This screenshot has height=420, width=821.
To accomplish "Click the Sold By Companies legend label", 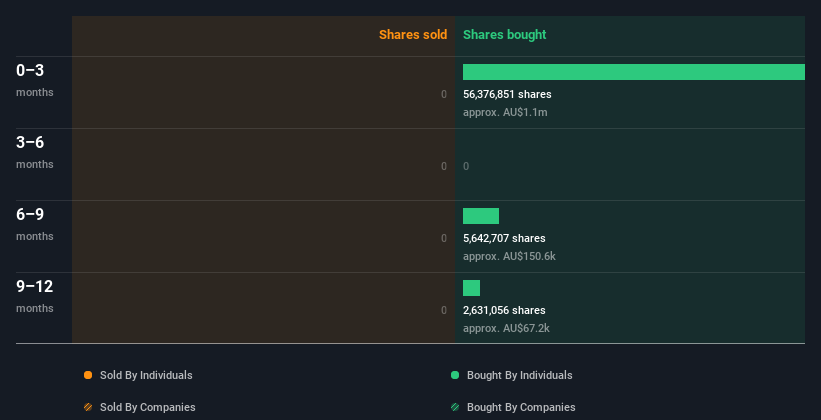I will (x=148, y=407).
